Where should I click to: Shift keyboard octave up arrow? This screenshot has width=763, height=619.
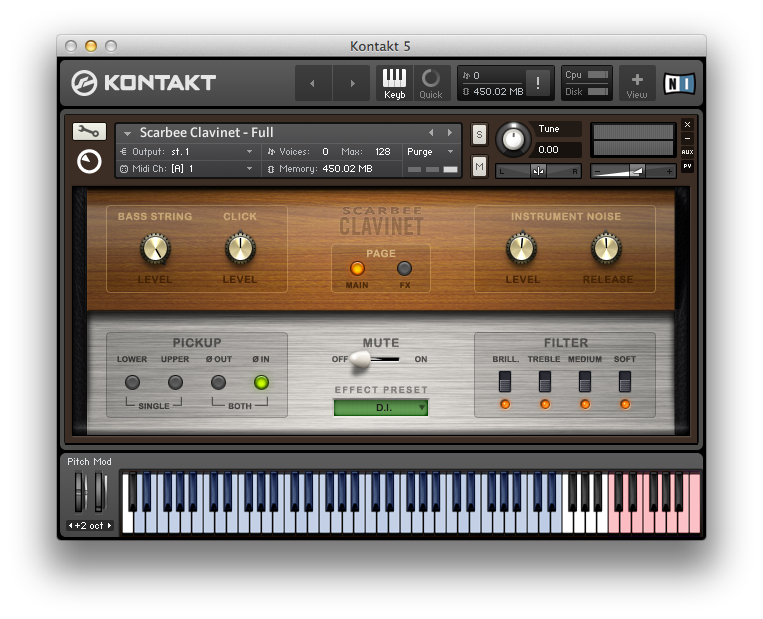109,526
